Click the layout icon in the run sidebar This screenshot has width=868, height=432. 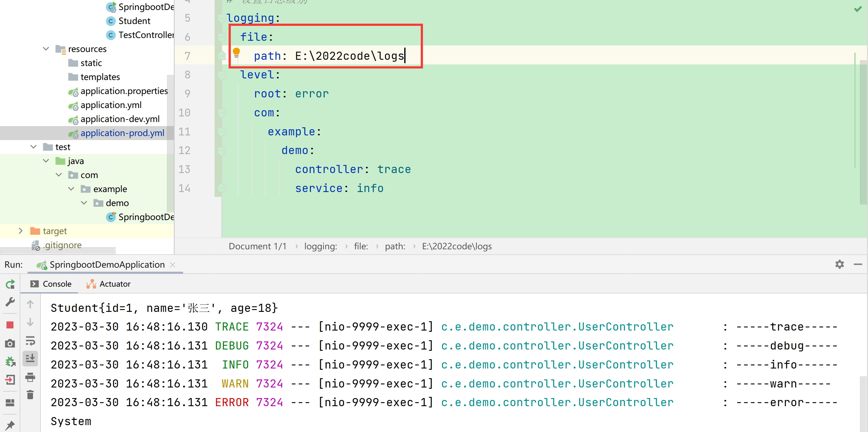point(10,402)
